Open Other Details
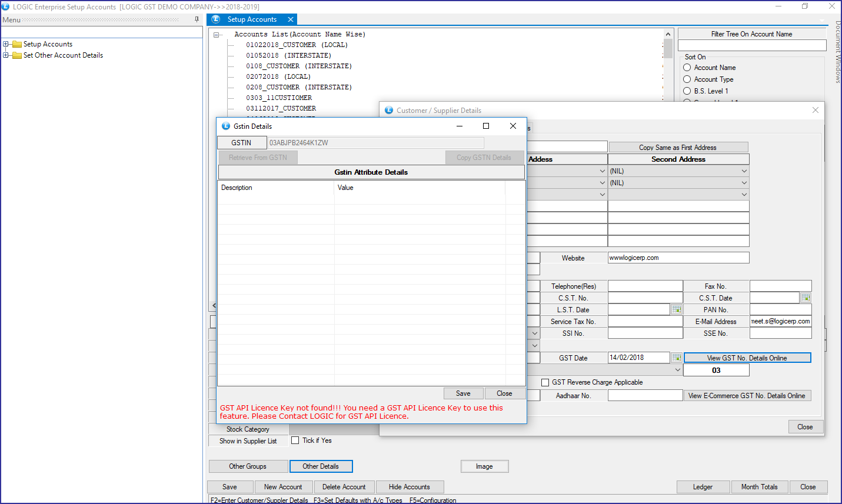Viewport: 842px width, 504px height. coord(321,466)
